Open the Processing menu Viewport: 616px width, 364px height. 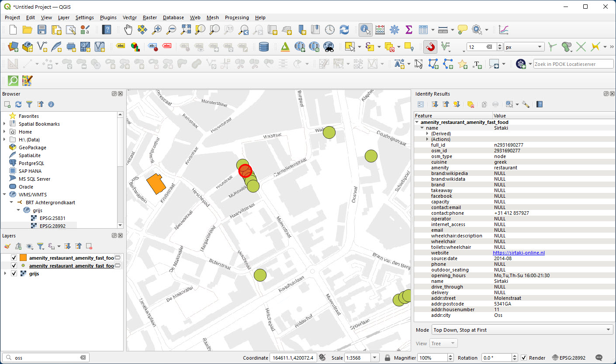tap(237, 17)
